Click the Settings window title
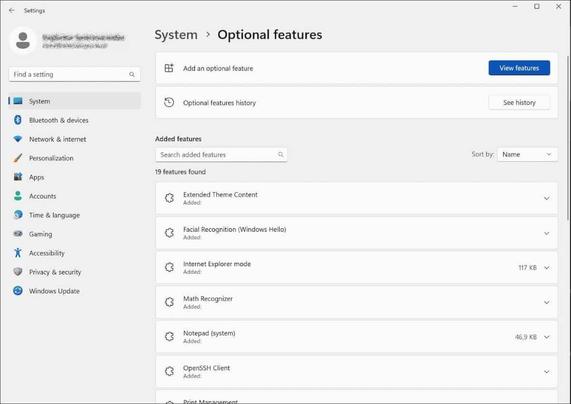 (x=34, y=11)
